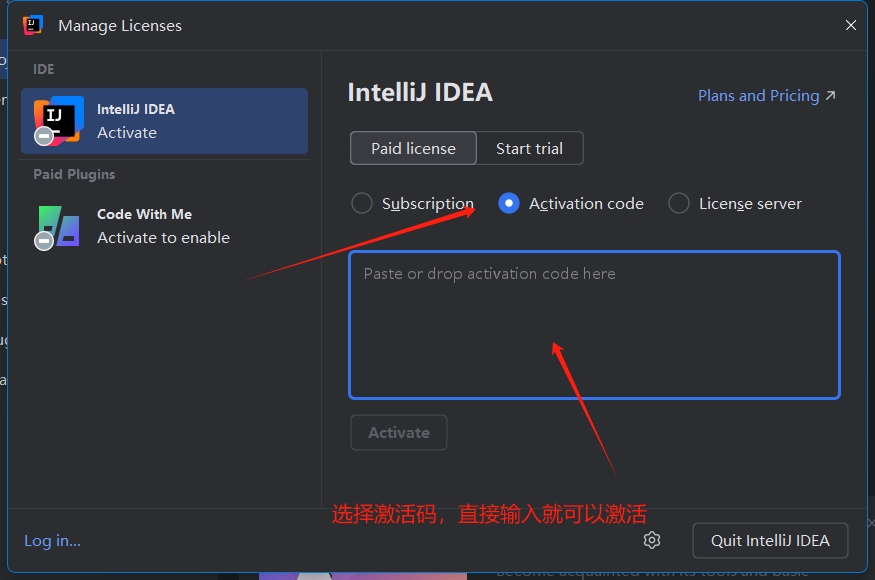Click the Log in... link
The image size is (875, 580).
tap(53, 540)
